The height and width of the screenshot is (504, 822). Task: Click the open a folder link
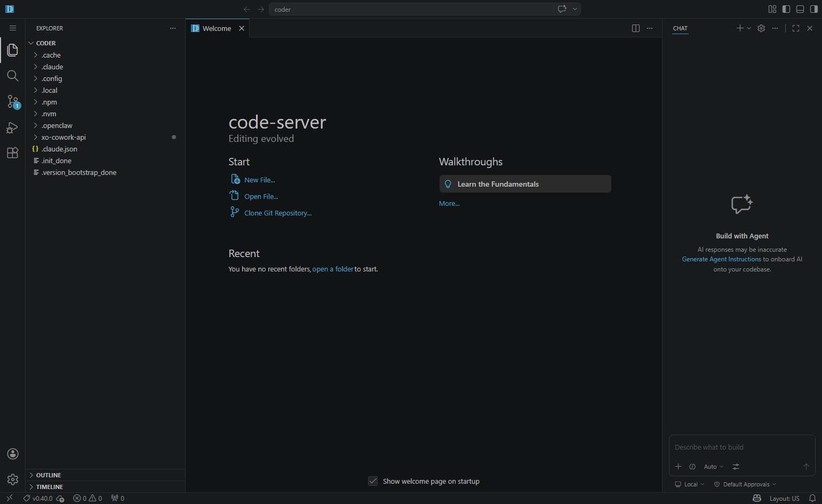333,269
